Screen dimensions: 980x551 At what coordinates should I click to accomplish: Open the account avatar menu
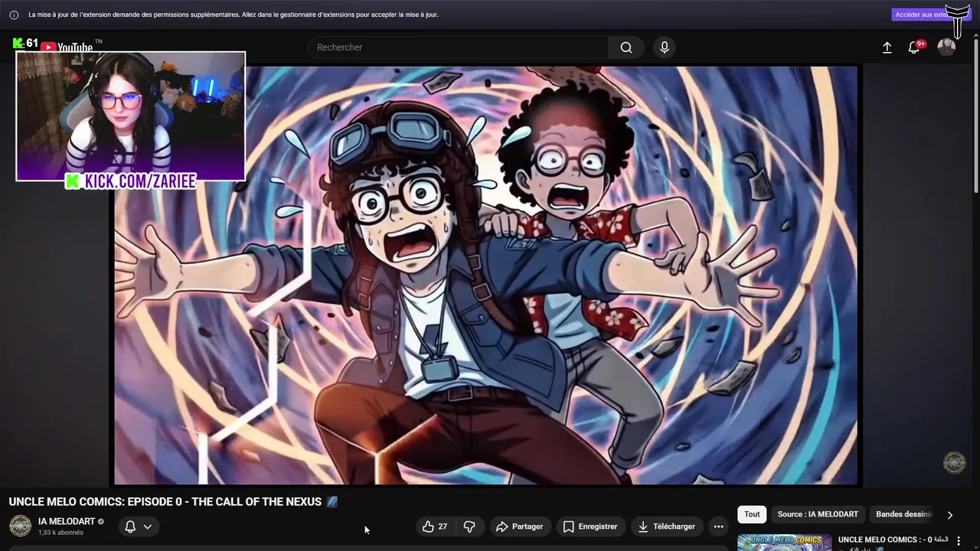946,47
